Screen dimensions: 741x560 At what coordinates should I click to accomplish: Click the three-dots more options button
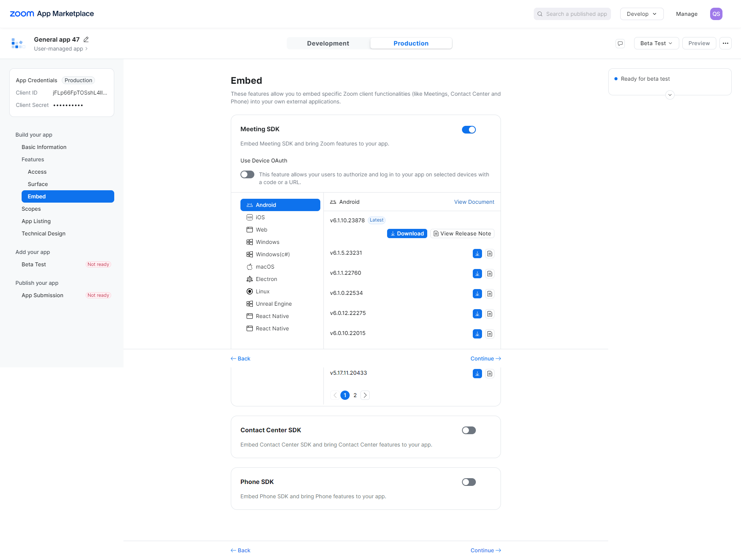(726, 43)
